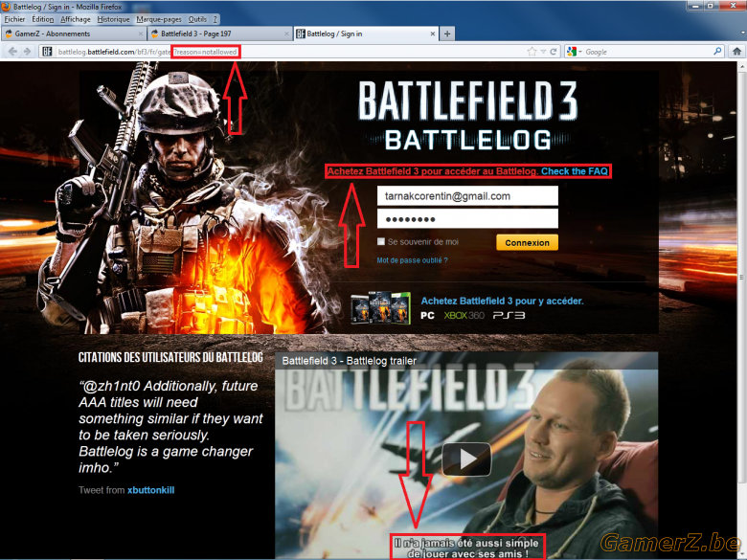Close the GamerZ - Abonnements tab
The image size is (747, 560).
click(x=141, y=34)
